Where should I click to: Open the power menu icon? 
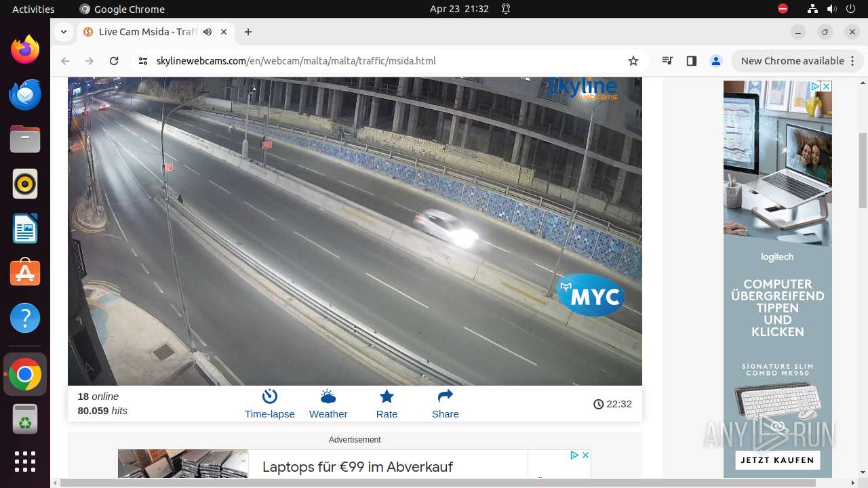[851, 9]
